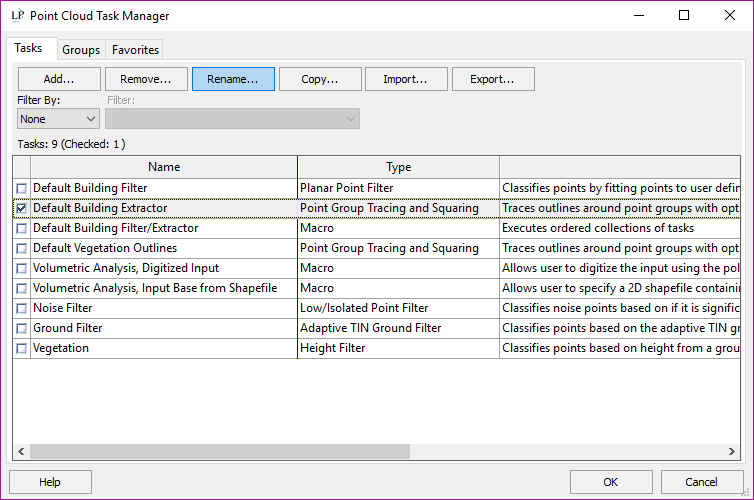The image size is (754, 500).
Task: Select the Ground Filter name cell
Action: point(164,328)
